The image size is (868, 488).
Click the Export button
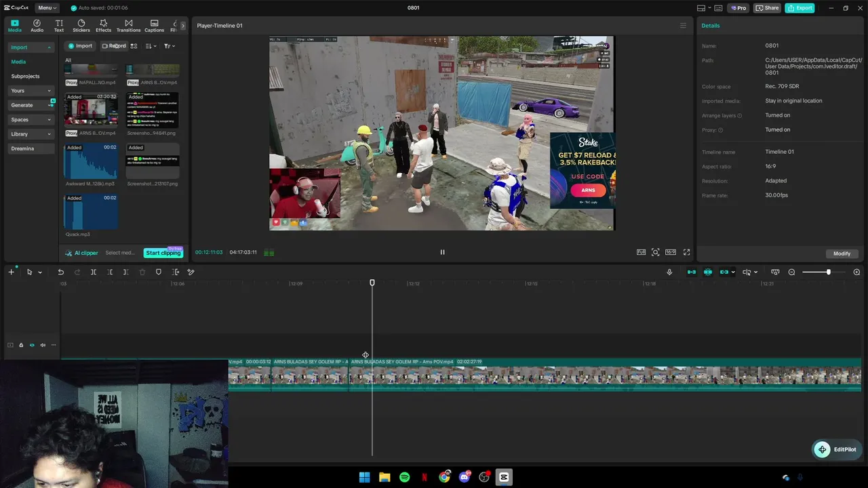pos(800,8)
